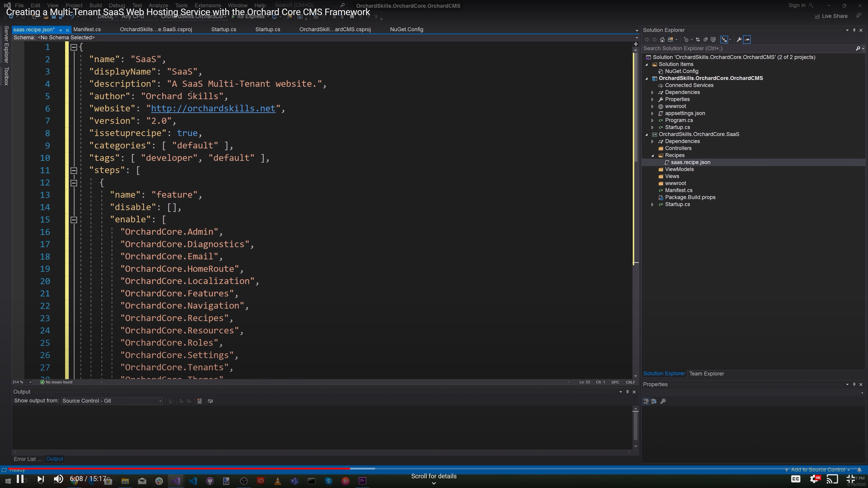This screenshot has width=868, height=488.
Task: Click Clear All icon in Output toolbar
Action: tap(199, 401)
